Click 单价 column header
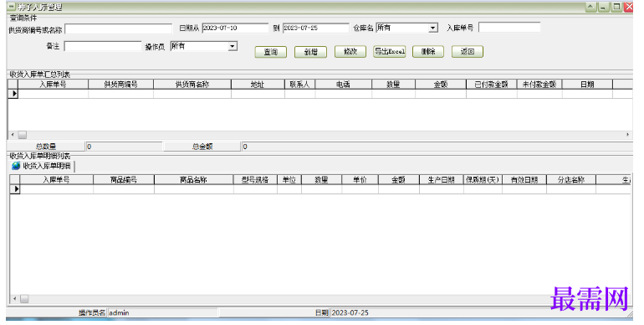This screenshot has height=325, width=644. coord(360,180)
